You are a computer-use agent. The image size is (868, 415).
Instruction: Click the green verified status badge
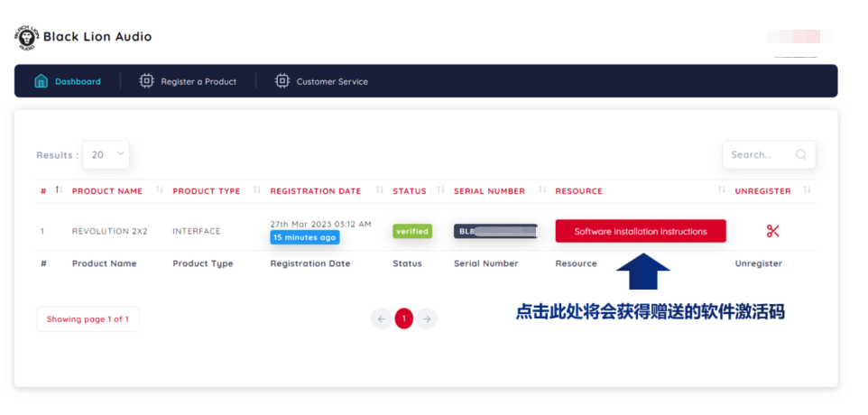(x=412, y=231)
